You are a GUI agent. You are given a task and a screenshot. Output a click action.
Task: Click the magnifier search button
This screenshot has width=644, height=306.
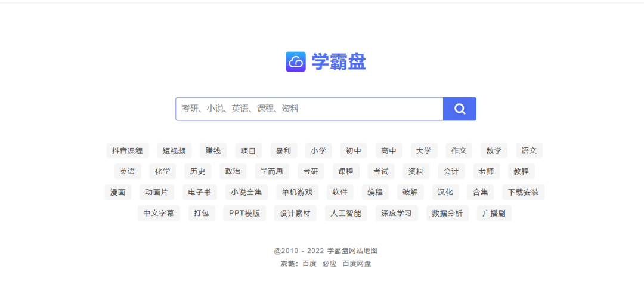(460, 109)
